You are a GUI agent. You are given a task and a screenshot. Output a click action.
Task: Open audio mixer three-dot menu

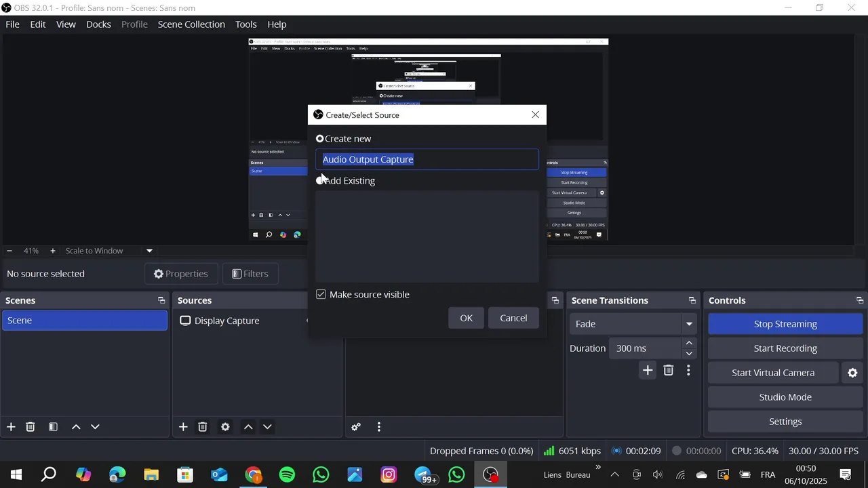379,427
